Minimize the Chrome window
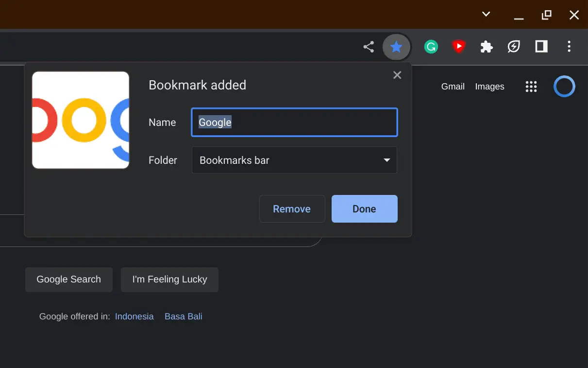This screenshot has width=588, height=368. (519, 18)
